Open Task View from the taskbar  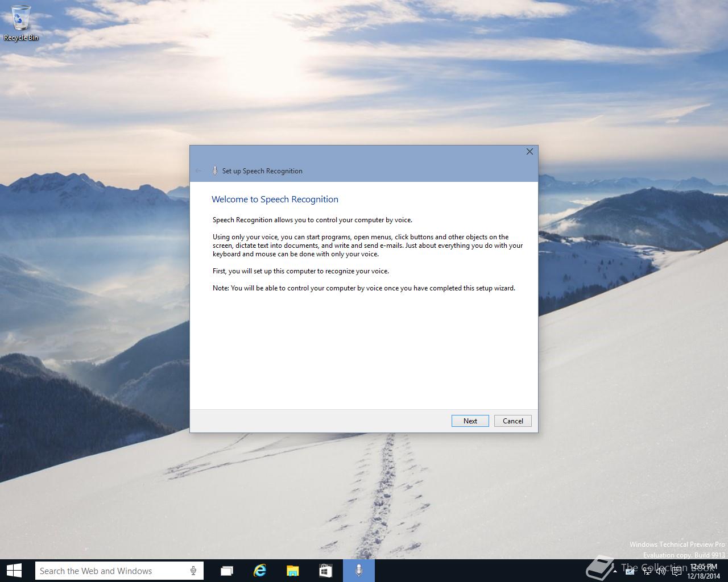click(x=227, y=571)
